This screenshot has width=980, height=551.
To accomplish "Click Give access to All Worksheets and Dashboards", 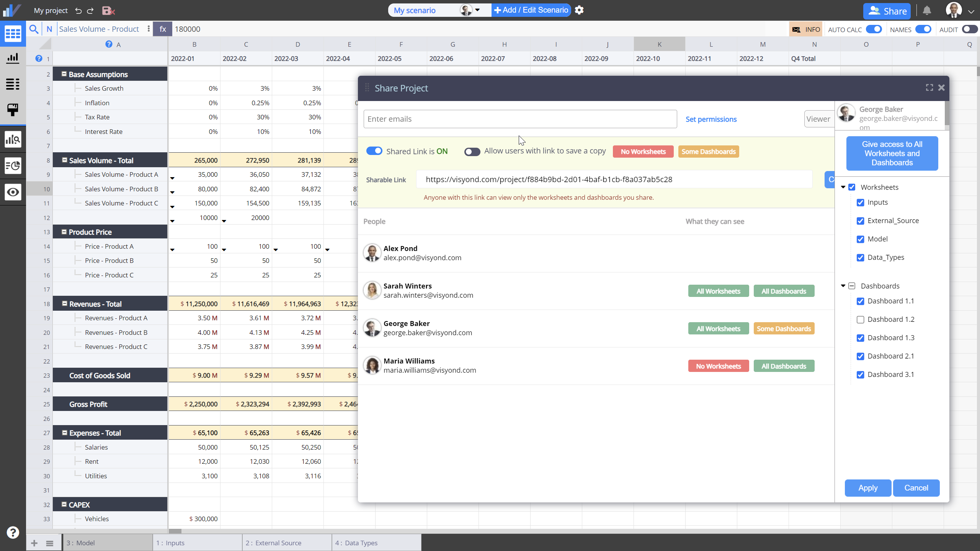I will pyautogui.click(x=892, y=153).
